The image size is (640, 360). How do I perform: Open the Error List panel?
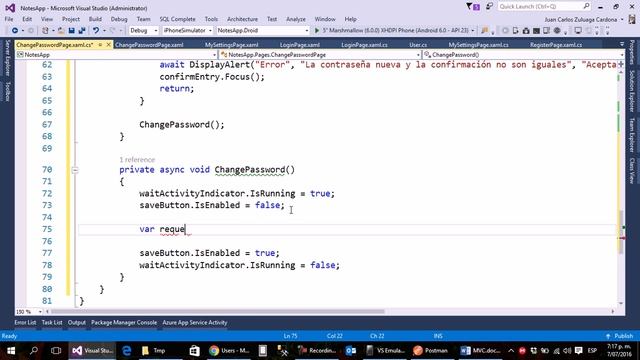click(x=25, y=322)
